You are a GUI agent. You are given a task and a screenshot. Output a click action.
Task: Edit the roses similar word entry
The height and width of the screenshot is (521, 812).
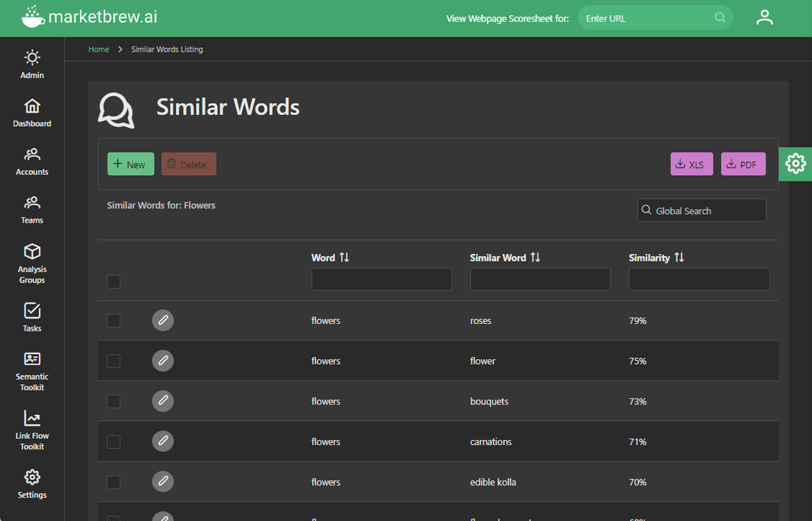163,320
